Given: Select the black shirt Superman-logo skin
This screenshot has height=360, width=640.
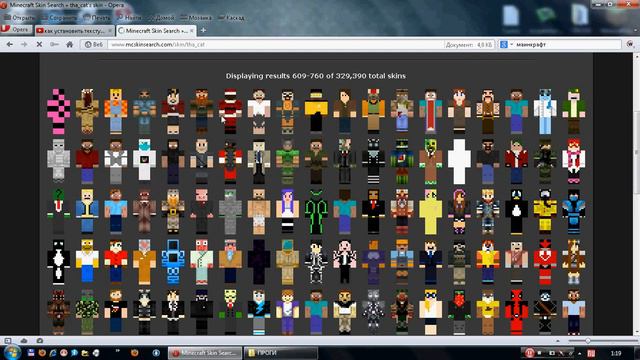Looking at the screenshot, I should tap(116, 312).
